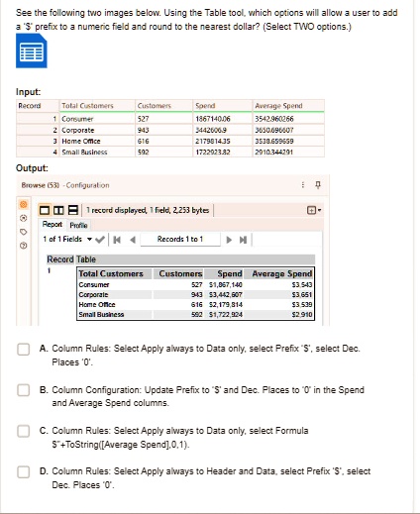Go to previous record arrow
The height and width of the screenshot is (514, 420).
pos(133,240)
